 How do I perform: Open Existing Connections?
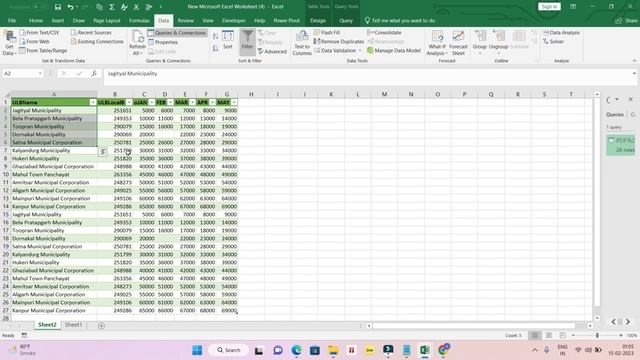[x=97, y=41]
